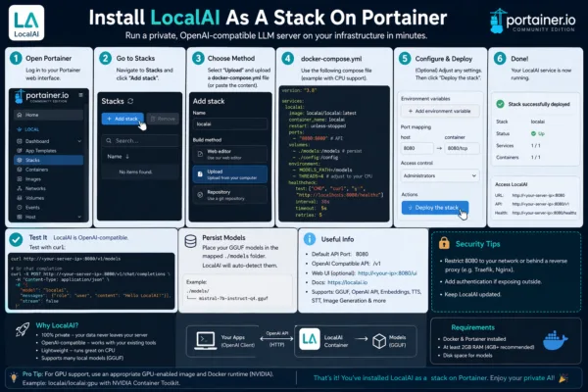Click the Useful Info icon
The image size is (588, 392).
coord(310,239)
